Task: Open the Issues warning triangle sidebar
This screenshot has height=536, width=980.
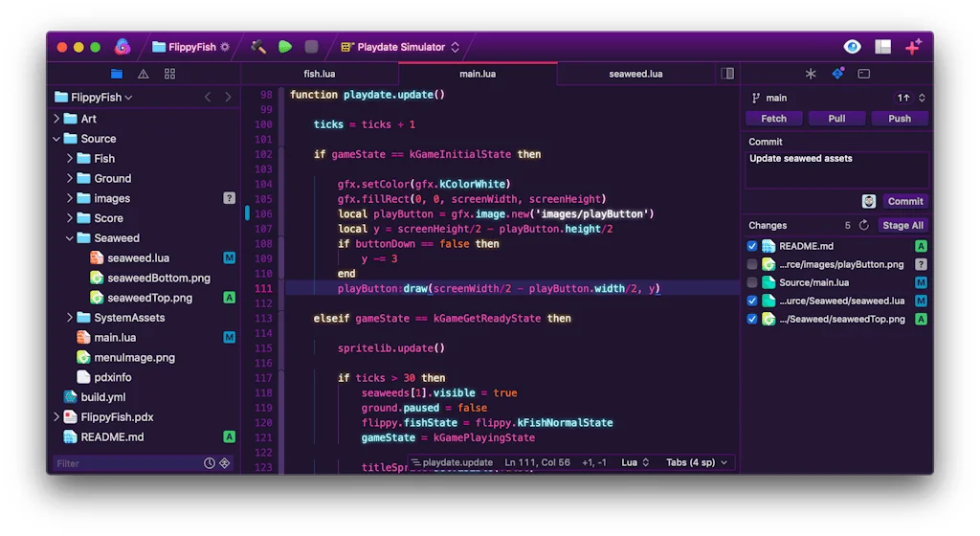Action: (144, 74)
